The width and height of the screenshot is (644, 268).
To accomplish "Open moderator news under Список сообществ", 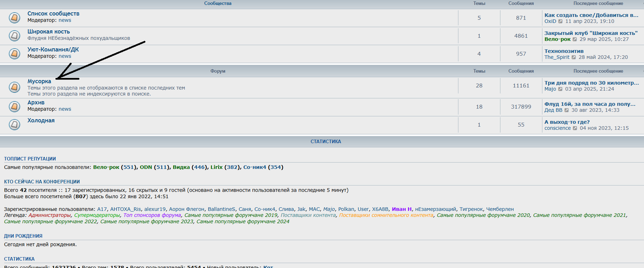I will pos(65,21).
